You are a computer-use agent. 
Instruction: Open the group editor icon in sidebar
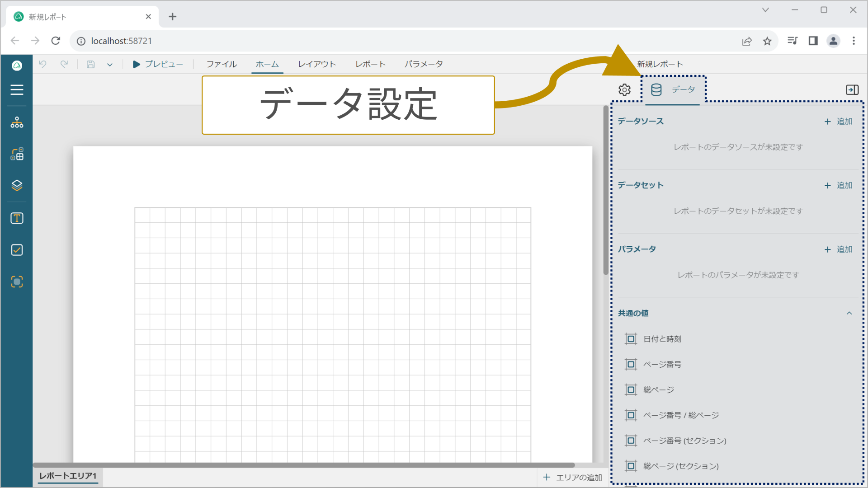click(x=17, y=154)
